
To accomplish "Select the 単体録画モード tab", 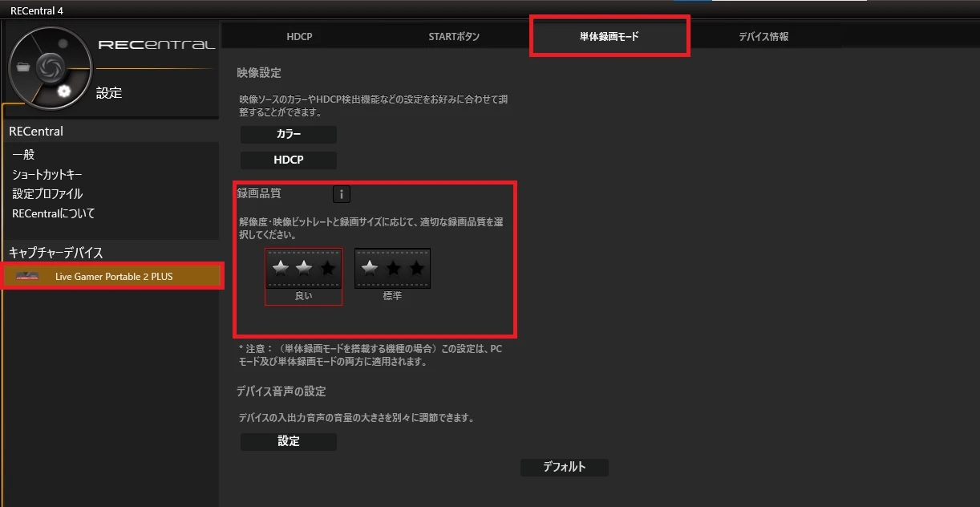I will coord(609,37).
